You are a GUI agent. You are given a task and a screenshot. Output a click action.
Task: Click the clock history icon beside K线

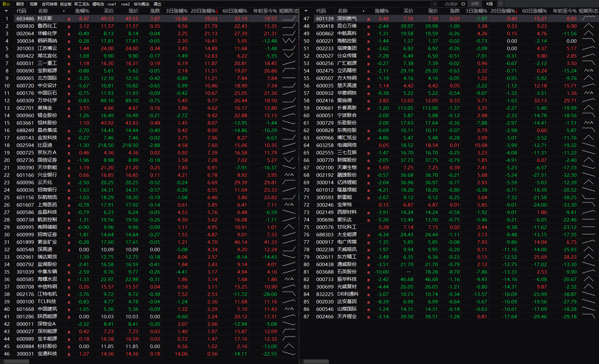click(501, 4)
